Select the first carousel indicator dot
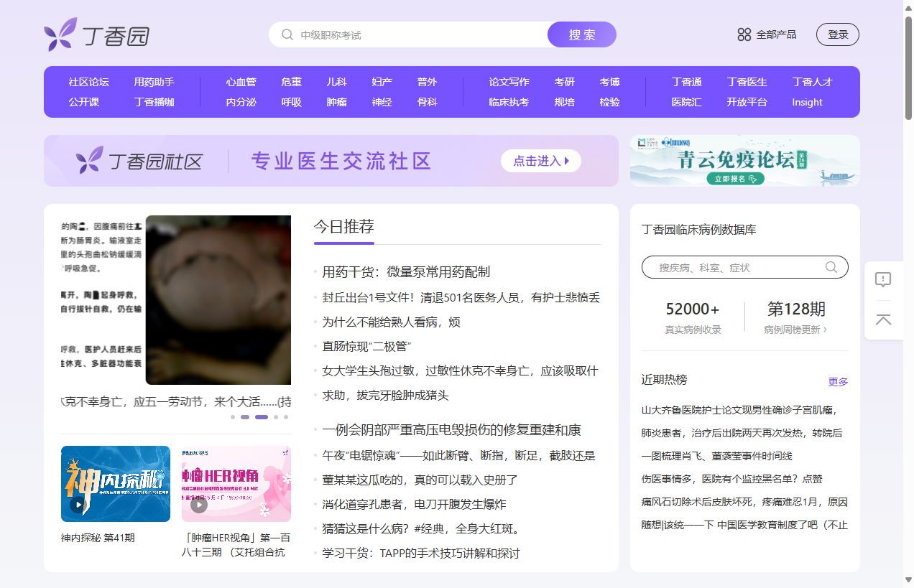Screen dimensions: 914x588 click(233, 416)
